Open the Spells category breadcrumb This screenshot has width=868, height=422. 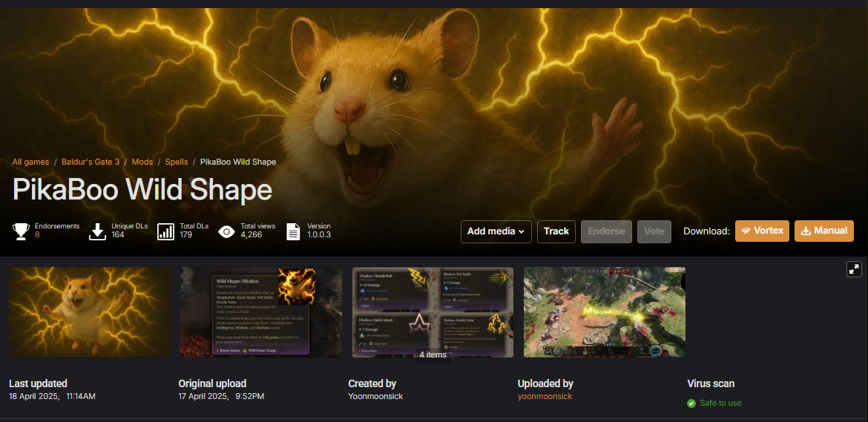177,162
